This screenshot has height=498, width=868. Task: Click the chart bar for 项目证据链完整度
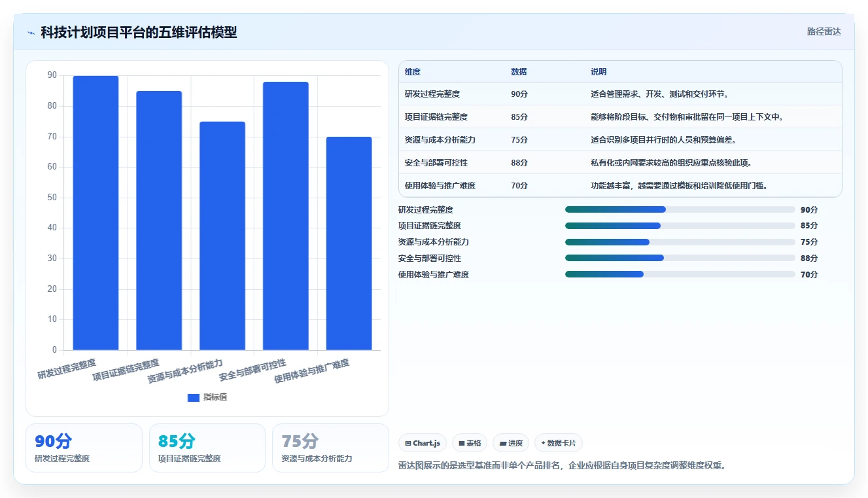159,221
